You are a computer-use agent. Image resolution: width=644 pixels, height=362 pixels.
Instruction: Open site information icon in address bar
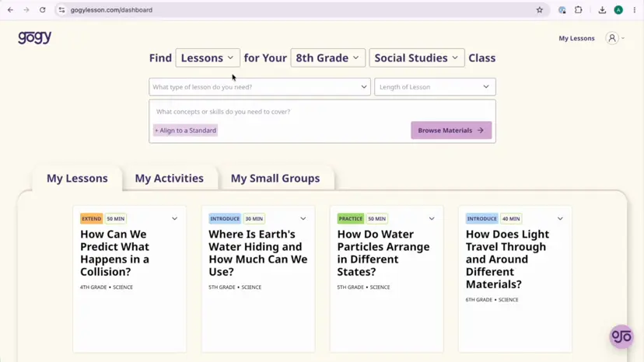point(61,10)
